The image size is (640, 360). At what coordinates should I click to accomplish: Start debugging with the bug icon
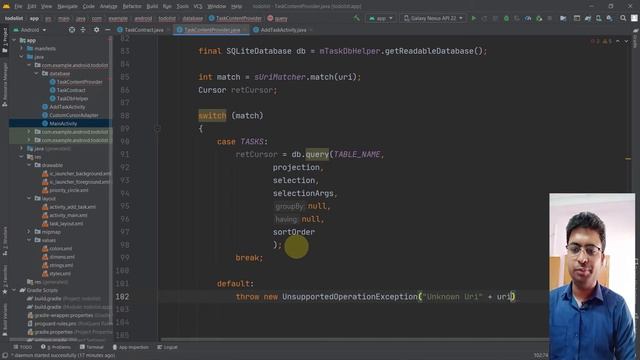coord(506,18)
